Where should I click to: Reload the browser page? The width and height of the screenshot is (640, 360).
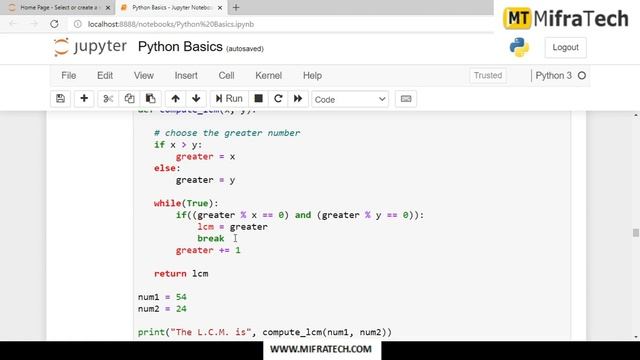click(54, 24)
